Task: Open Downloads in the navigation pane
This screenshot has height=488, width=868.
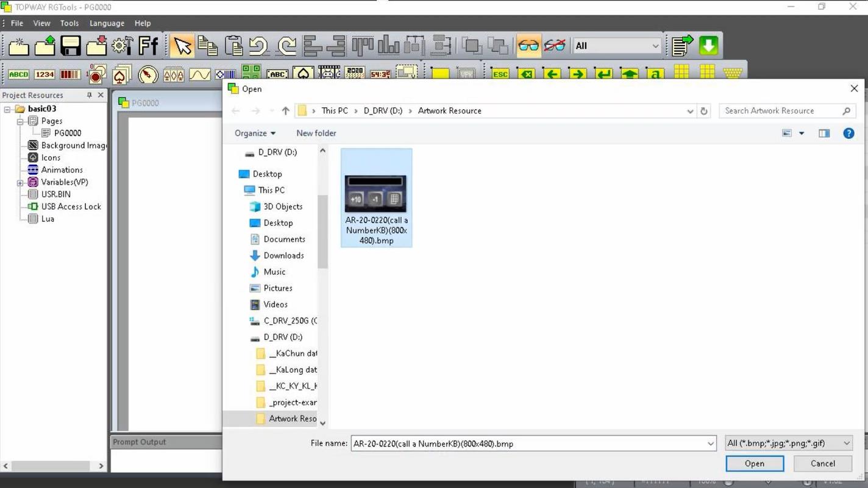Action: point(283,255)
